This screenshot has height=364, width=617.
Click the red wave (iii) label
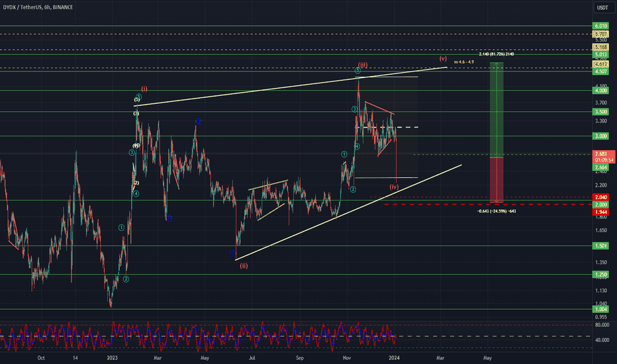[363, 65]
